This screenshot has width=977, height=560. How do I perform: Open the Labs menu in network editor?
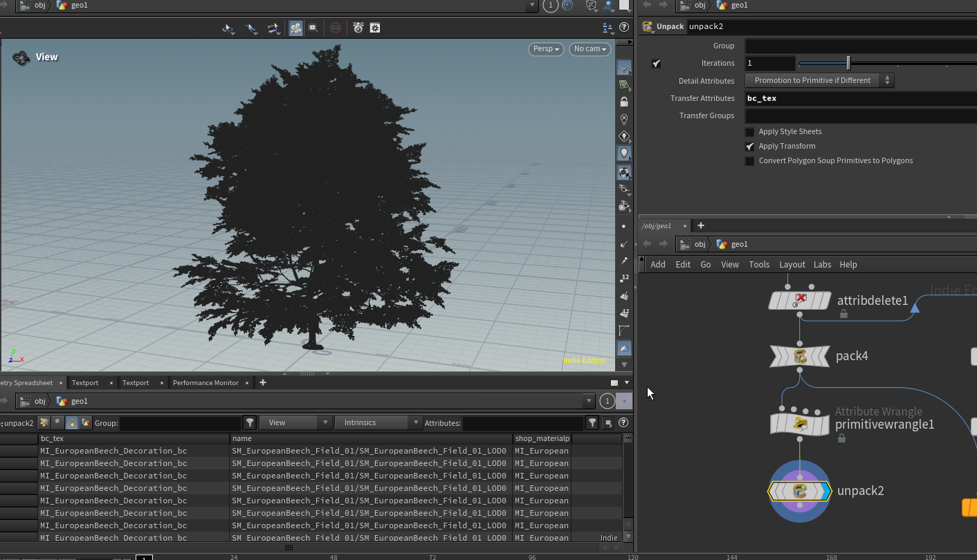tap(822, 265)
